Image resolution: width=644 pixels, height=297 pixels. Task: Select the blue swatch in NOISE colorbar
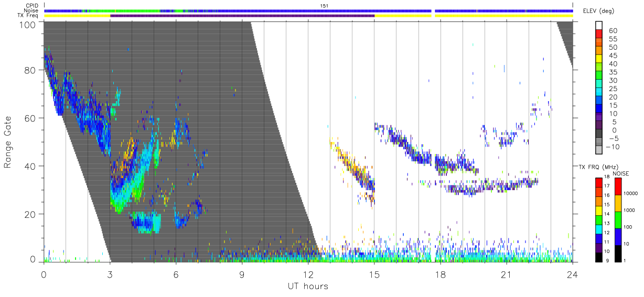[x=618, y=236]
